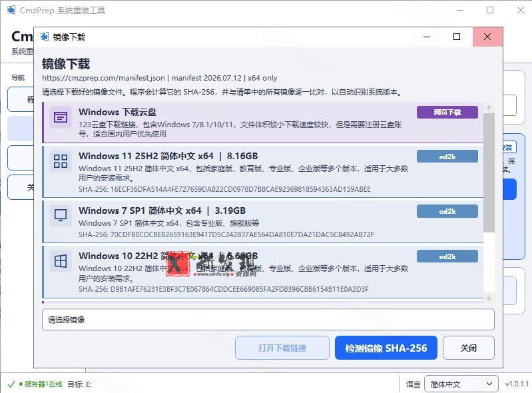Image resolution: width=532 pixels, height=393 pixels.
Task: Click the 镜像下载 dialog title bar app icon
Action: point(45,37)
